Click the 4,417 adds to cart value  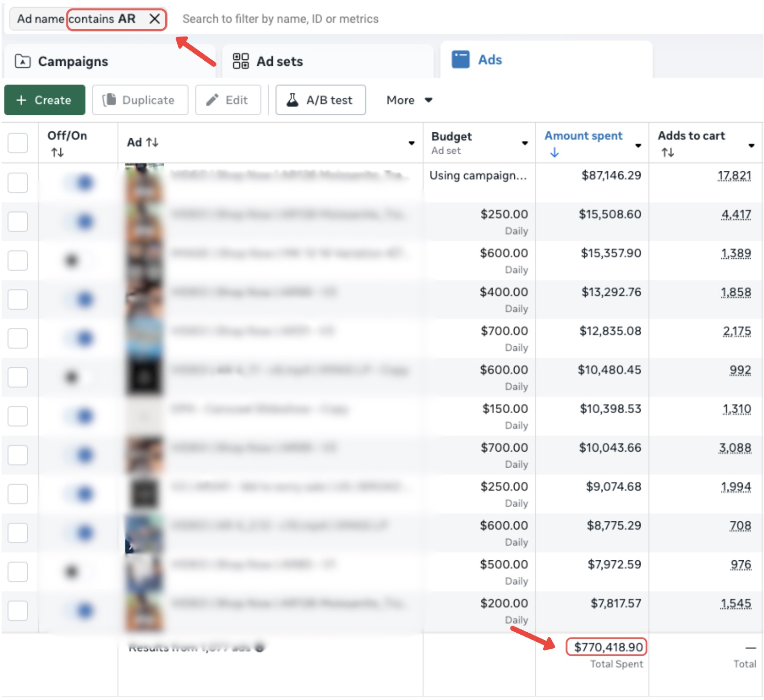736,215
